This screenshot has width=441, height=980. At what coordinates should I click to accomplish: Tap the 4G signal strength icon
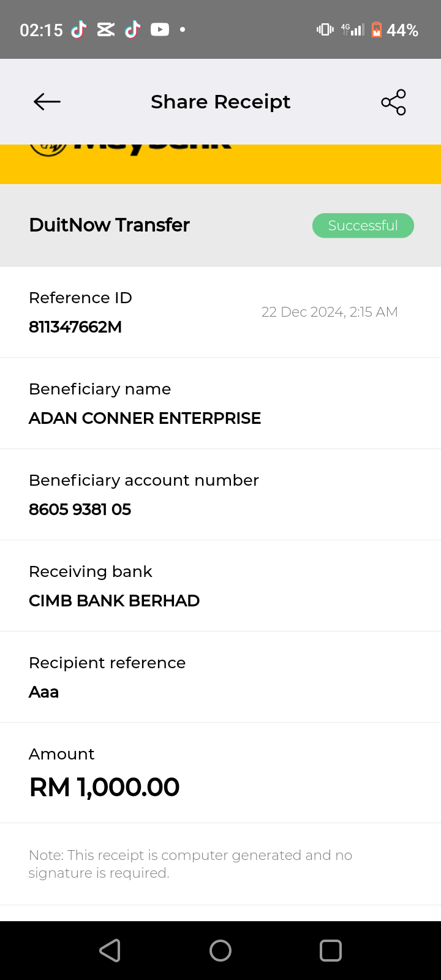pyautogui.click(x=353, y=29)
